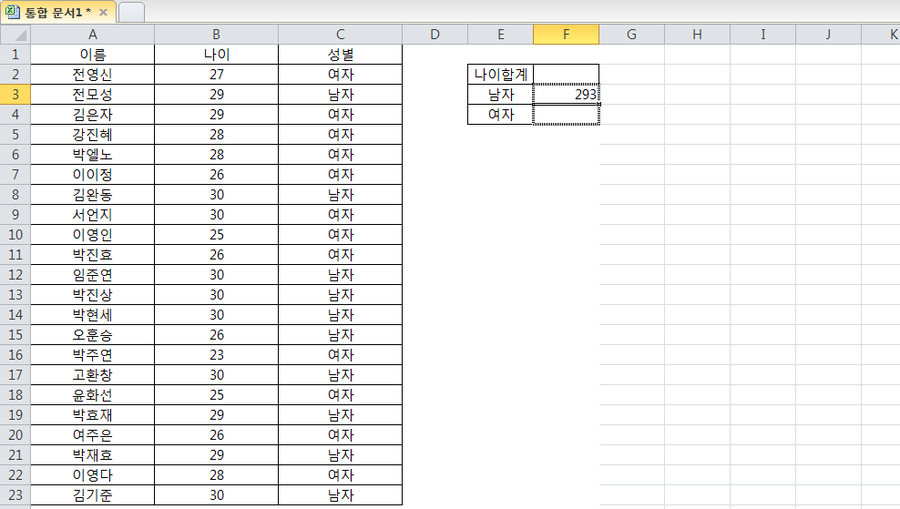This screenshot has width=900, height=509.
Task: Open the blank new document tab
Action: coord(131,13)
